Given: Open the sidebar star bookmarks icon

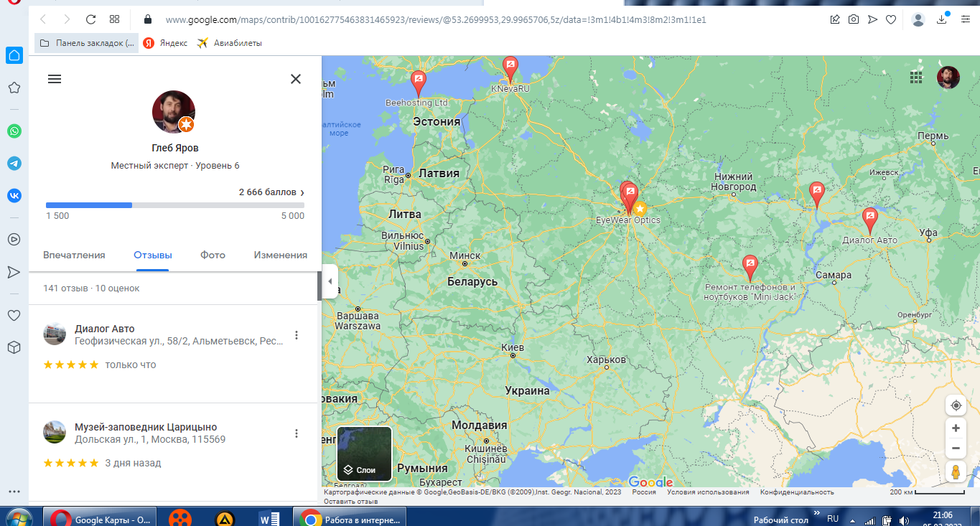Looking at the screenshot, I should click(14, 88).
